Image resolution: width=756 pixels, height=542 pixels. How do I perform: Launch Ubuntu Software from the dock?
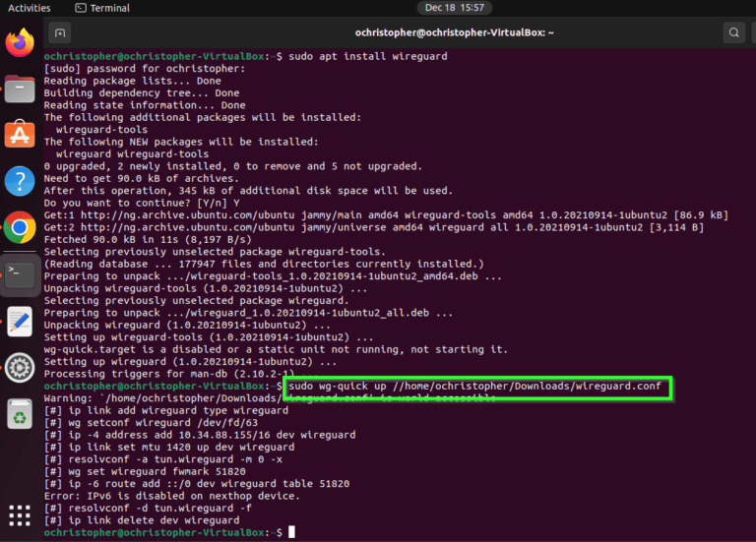click(20, 134)
